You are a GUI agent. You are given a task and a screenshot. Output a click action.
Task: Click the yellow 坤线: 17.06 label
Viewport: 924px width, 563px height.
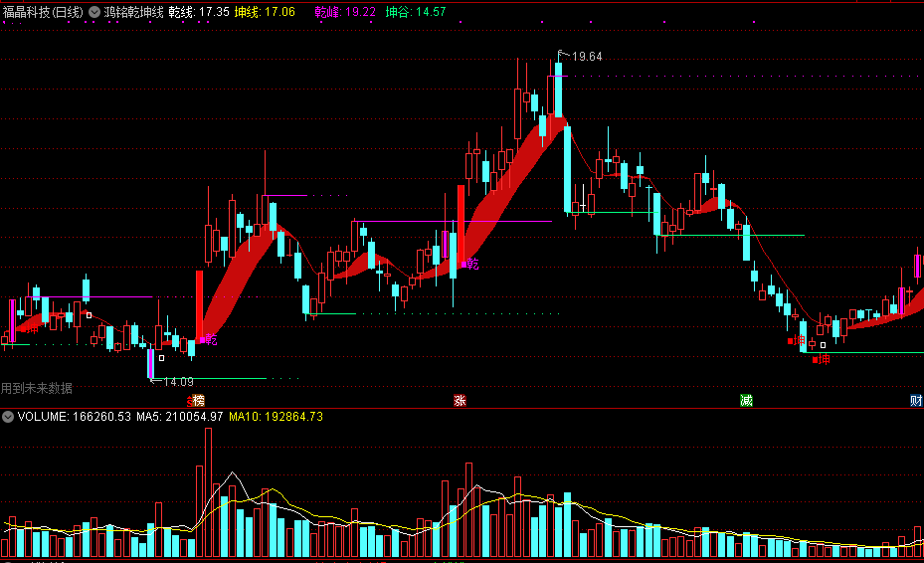tap(265, 12)
